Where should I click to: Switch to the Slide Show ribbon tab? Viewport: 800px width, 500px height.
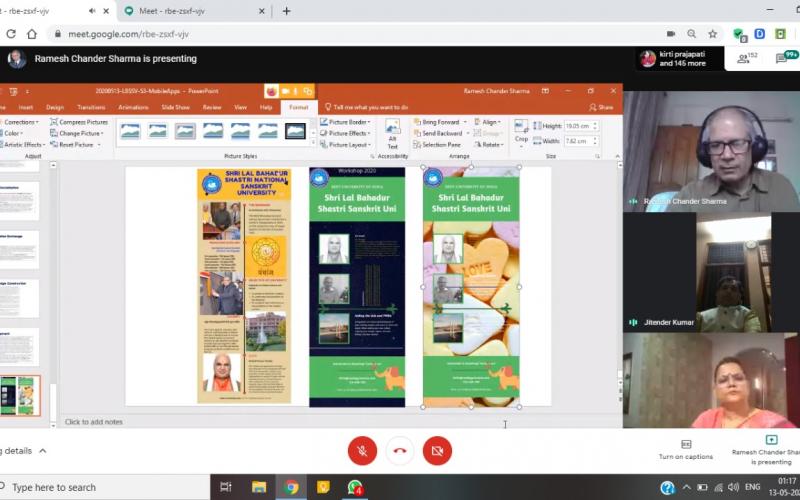pos(176,108)
